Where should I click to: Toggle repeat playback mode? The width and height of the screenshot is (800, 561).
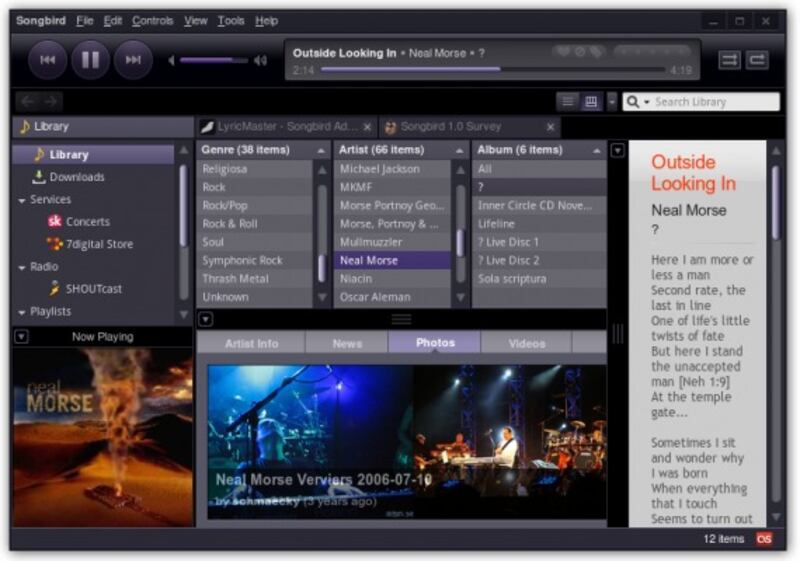click(757, 60)
